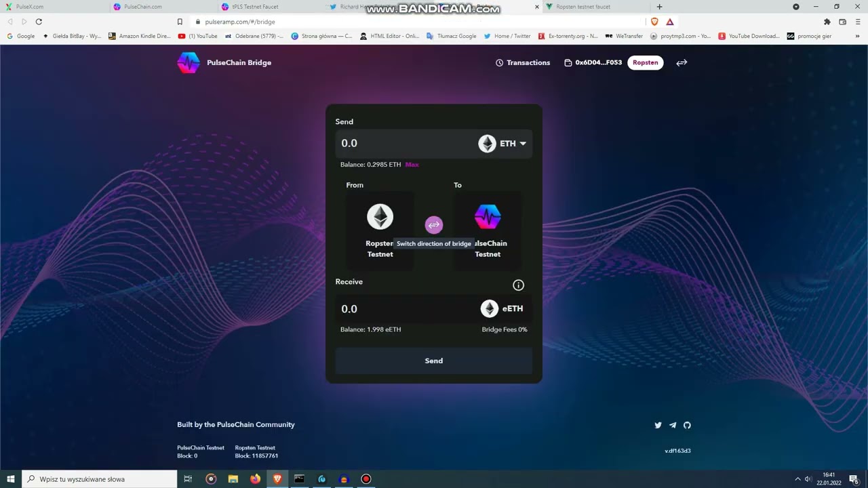Viewport: 868px width, 488px height.
Task: Open the Home / Twitter bookmark
Action: tap(507, 36)
